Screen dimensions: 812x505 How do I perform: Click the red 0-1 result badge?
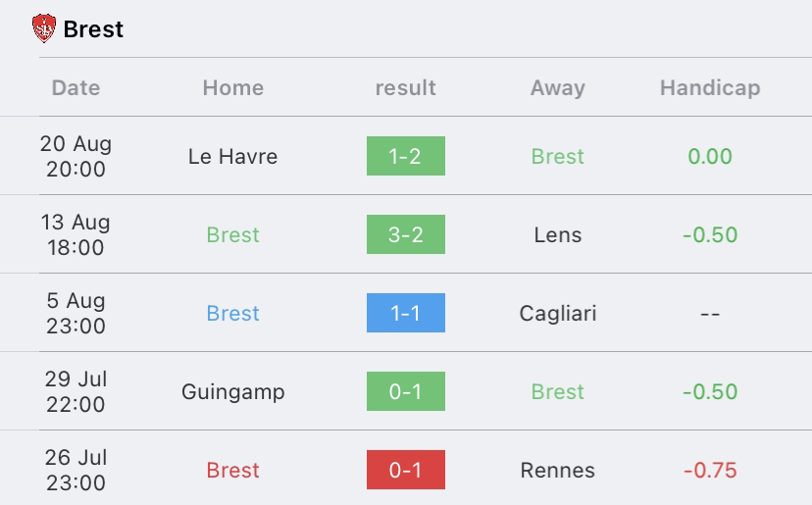click(406, 470)
